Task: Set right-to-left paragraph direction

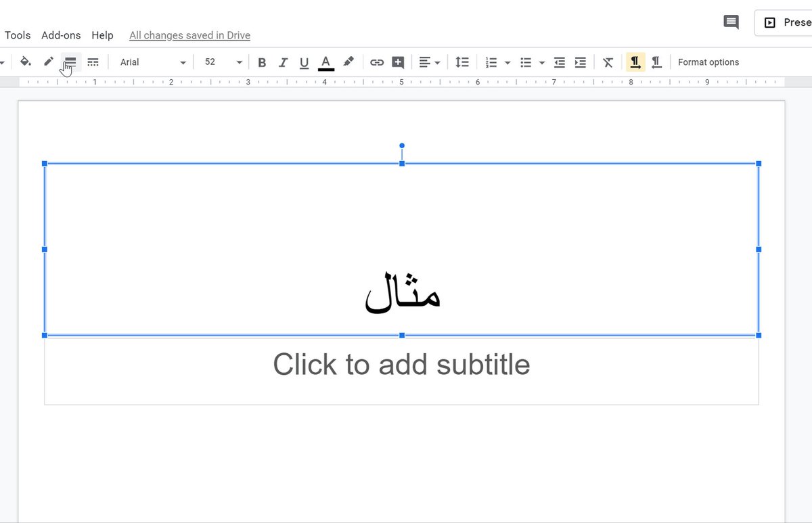Action: click(x=656, y=62)
